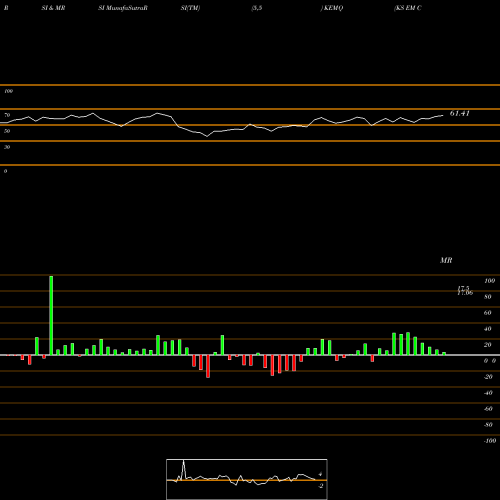The height and width of the screenshot is (500, 500).
Task: Click the MR axis 60 label
Action: (488, 313)
